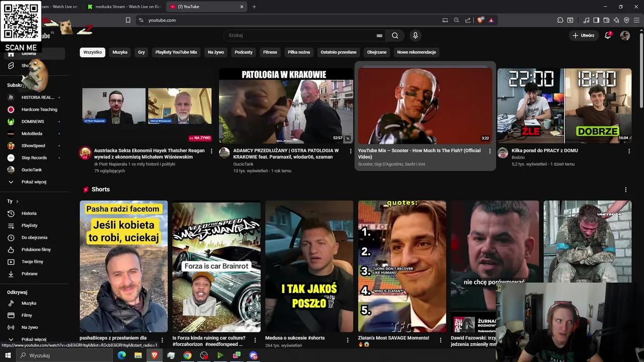Open File Explorer from the taskbar
The image size is (644, 362).
138,355
